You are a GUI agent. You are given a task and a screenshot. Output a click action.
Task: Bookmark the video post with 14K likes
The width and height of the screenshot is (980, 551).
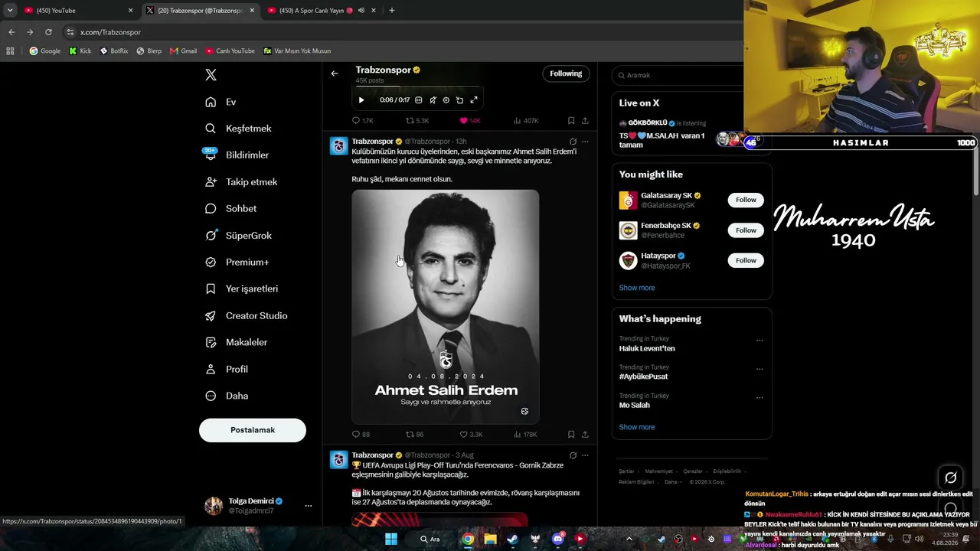(571, 121)
